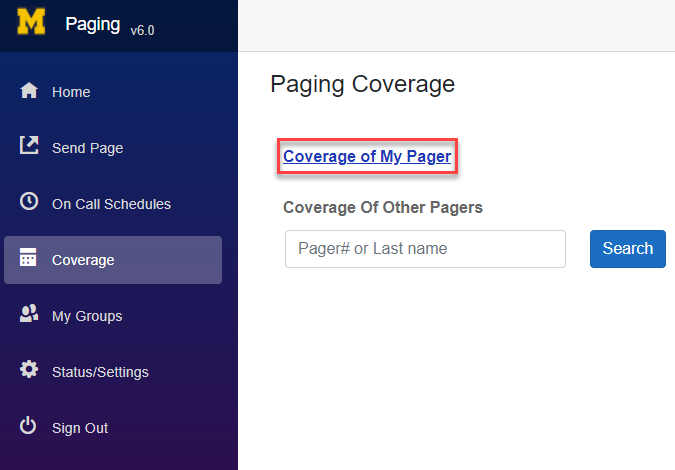
Task: Focus the Pager# or Last name field
Action: coord(425,249)
